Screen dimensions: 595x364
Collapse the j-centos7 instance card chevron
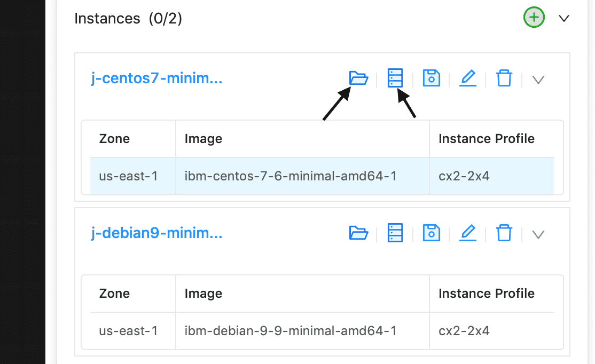[538, 80]
